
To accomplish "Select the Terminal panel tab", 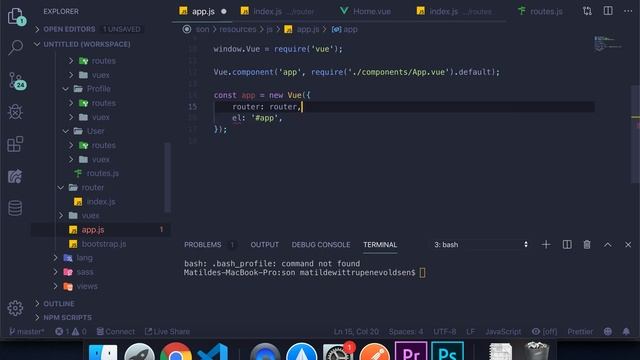I will click(380, 244).
